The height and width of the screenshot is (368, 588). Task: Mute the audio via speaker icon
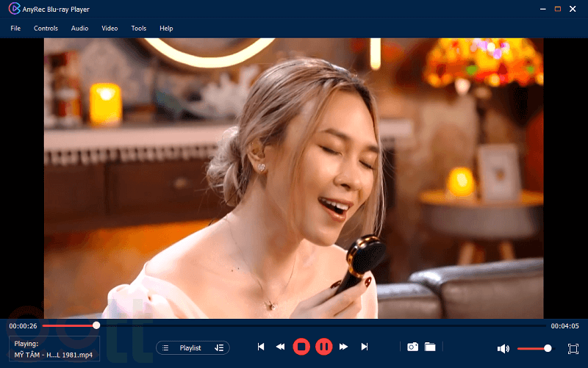(x=503, y=348)
